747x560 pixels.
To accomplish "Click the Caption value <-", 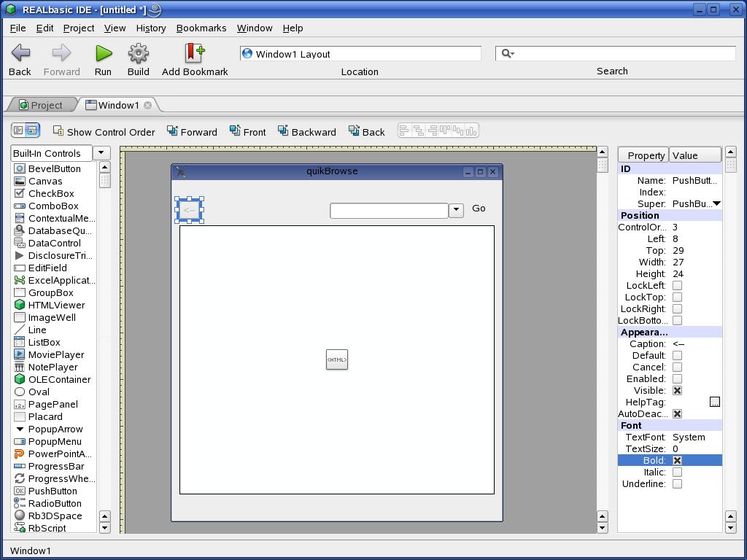I will coord(678,344).
